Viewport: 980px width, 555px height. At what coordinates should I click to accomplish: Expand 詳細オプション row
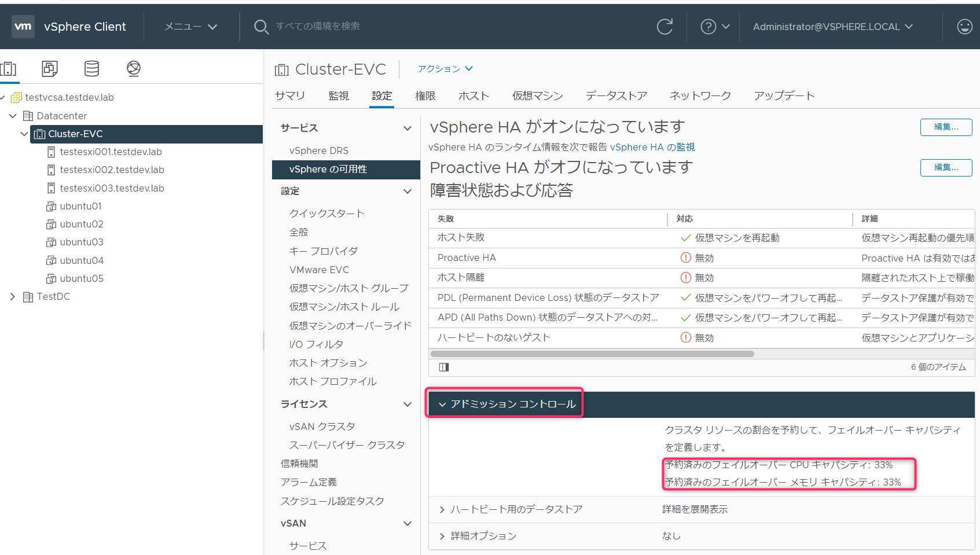click(x=442, y=536)
